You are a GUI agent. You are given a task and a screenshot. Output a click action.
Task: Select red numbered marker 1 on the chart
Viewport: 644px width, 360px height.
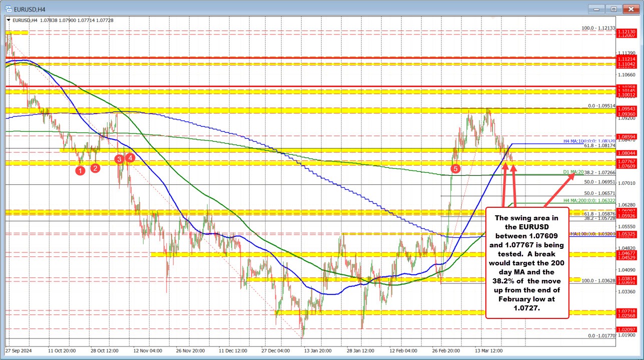point(80,171)
